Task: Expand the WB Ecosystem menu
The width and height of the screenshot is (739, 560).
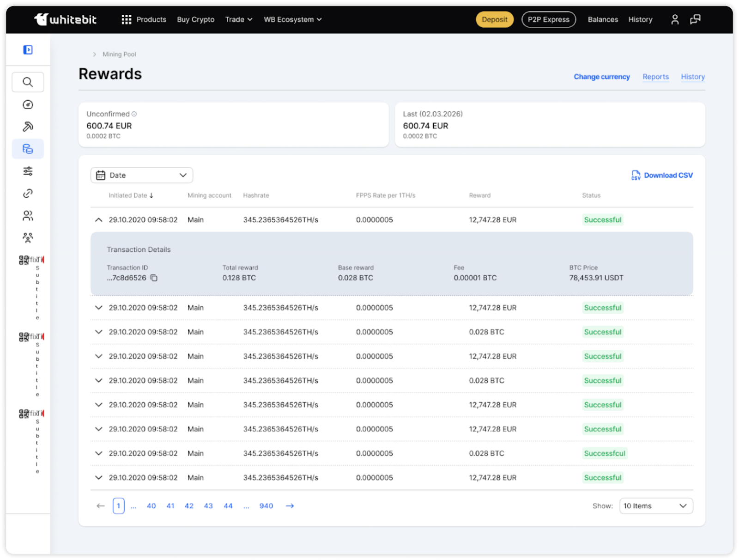Action: tap(292, 19)
